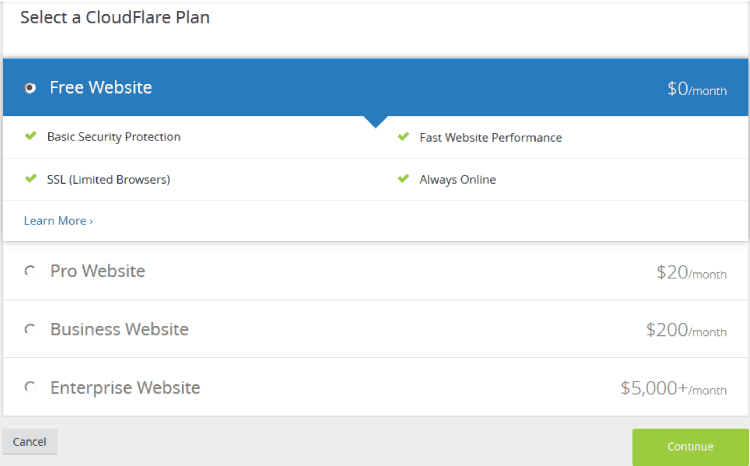Viewport: 750px width, 466px height.
Task: Click the checkmark beside Always Online
Action: coord(403,178)
